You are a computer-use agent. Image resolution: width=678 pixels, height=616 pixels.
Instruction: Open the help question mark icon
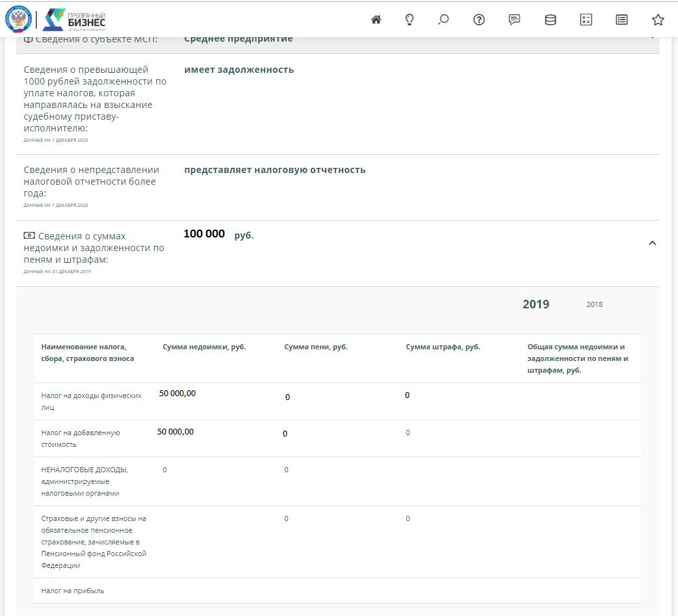coord(479,20)
